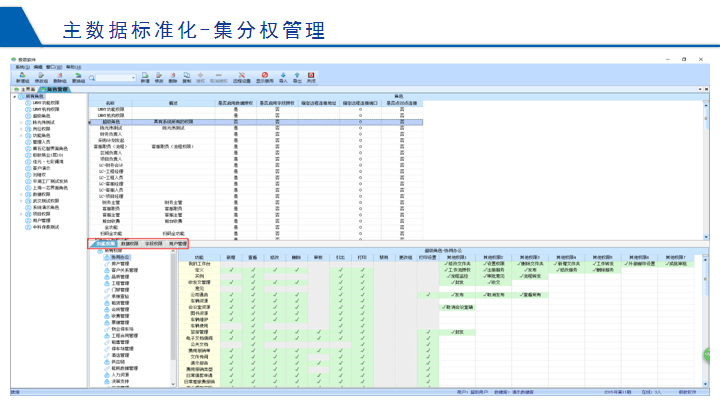
Task: Expand the 功能角色 tree node
Action: [21, 136]
